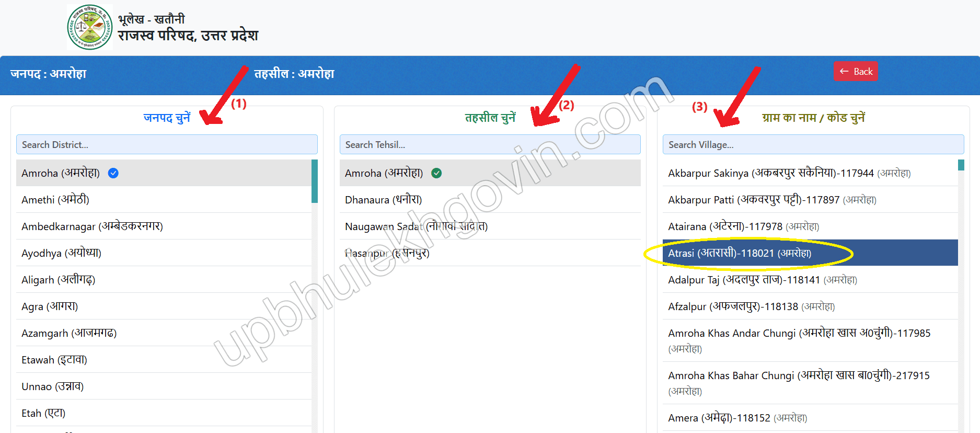The image size is (980, 433).
Task: Choose Amroha Khas Andar Chungi village
Action: point(810,340)
